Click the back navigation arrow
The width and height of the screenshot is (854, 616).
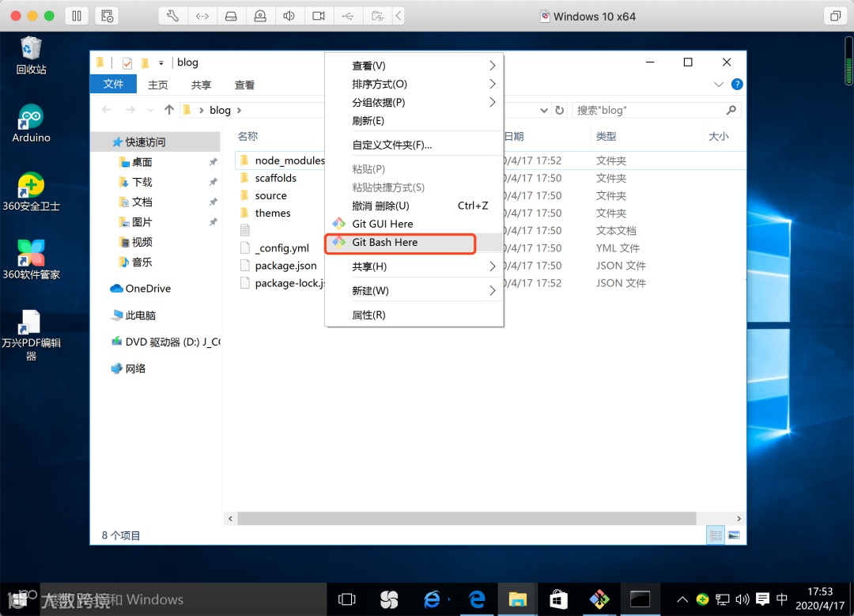pyautogui.click(x=107, y=110)
